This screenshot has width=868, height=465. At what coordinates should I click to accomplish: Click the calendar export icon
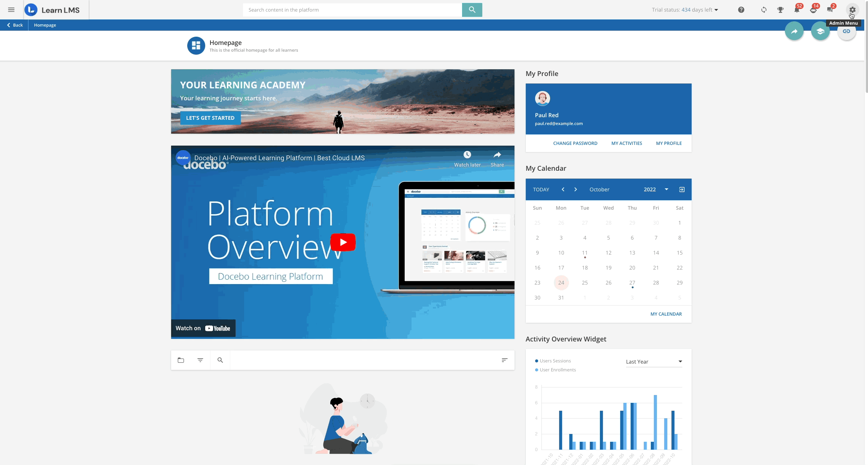click(682, 189)
